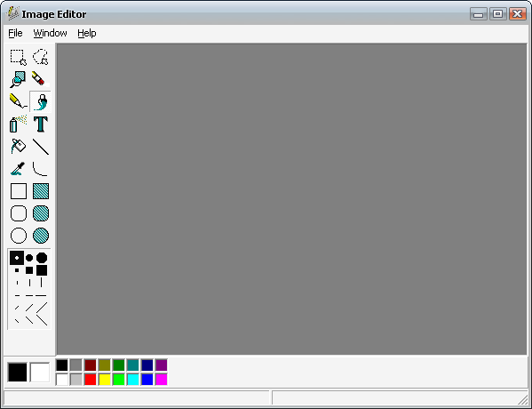Pick the longest forward-slash diagonal brush
Viewport: 532px width, 409px height.
tap(42, 308)
